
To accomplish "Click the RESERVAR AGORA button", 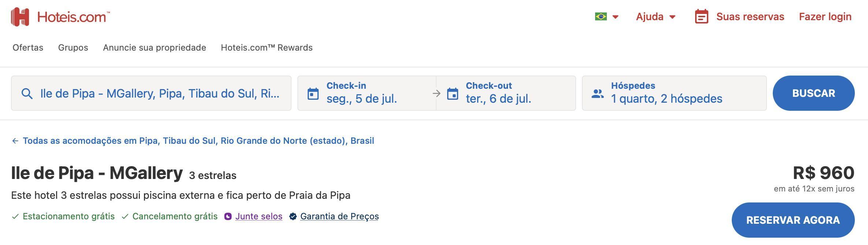I will click(x=793, y=220).
